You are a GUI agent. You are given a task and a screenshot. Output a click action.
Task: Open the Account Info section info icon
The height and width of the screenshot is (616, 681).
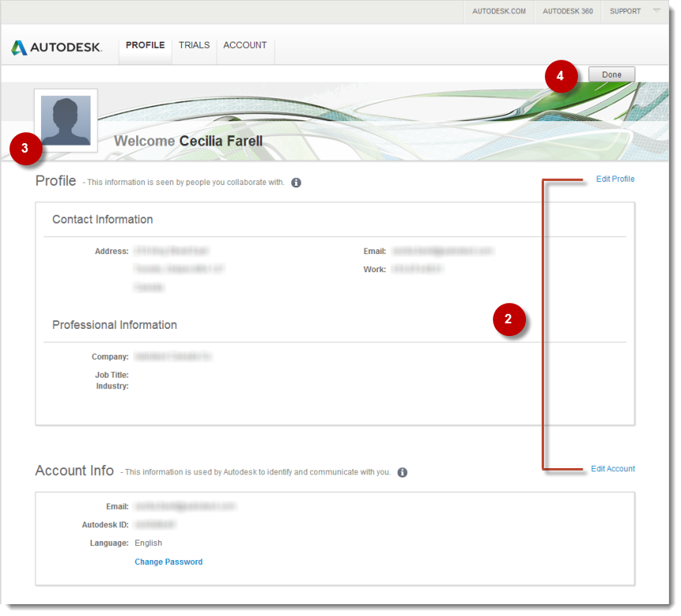(402, 472)
